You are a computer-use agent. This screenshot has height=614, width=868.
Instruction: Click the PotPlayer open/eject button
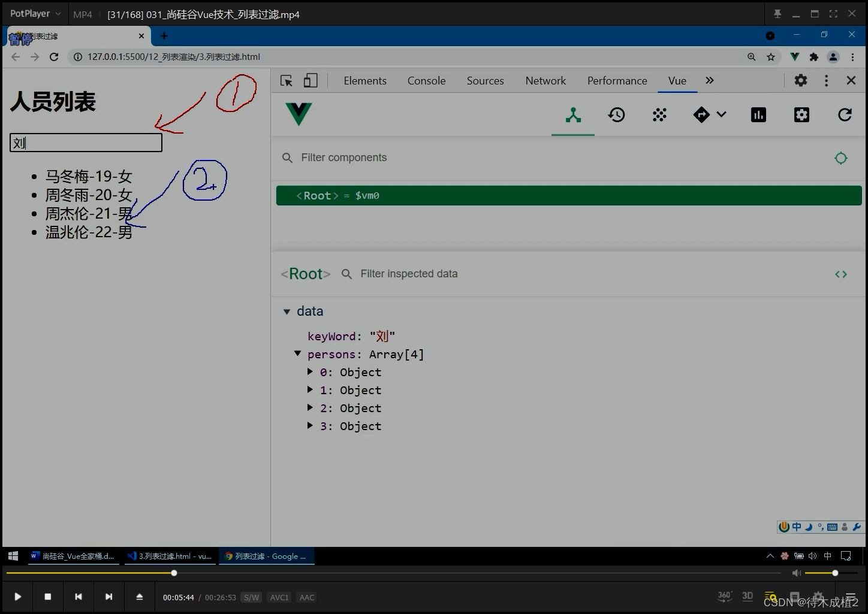(139, 597)
